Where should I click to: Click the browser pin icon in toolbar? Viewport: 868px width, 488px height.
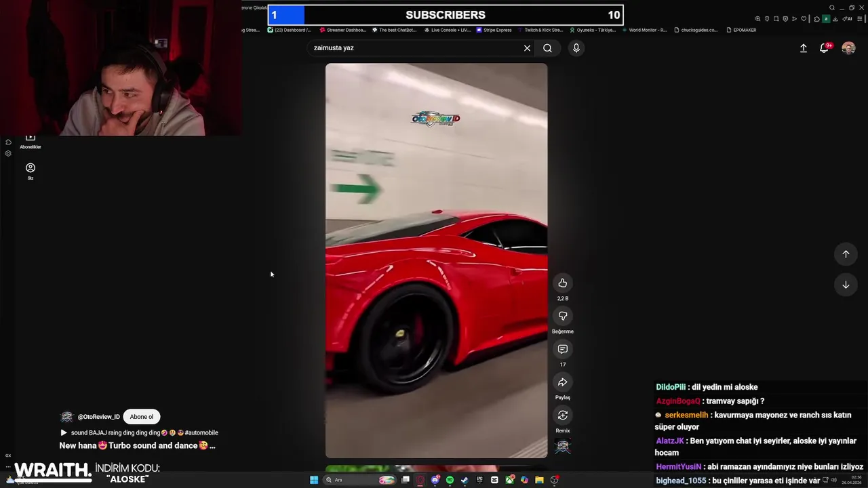click(x=767, y=18)
